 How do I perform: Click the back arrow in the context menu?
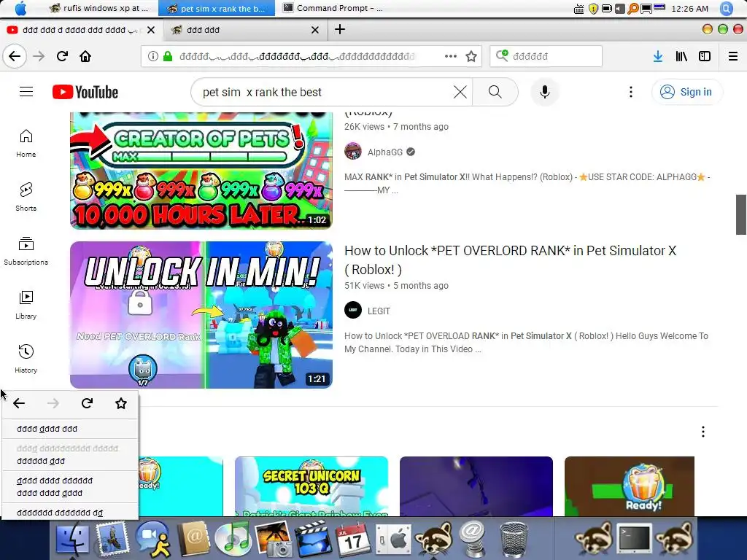[19, 403]
